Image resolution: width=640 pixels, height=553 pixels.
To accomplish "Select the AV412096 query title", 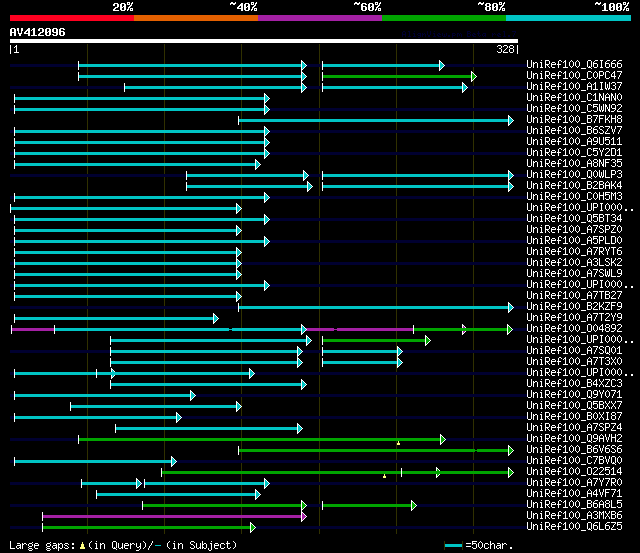I will (38, 32).
